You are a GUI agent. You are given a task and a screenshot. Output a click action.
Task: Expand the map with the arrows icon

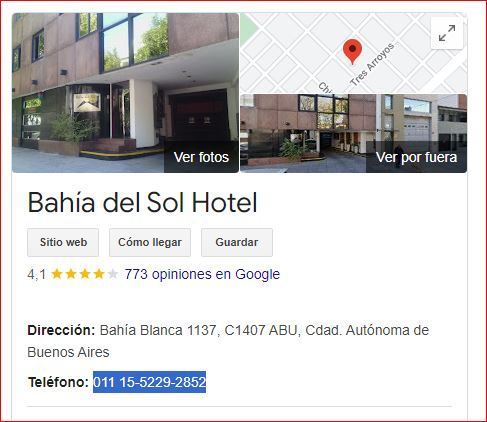pos(447,33)
